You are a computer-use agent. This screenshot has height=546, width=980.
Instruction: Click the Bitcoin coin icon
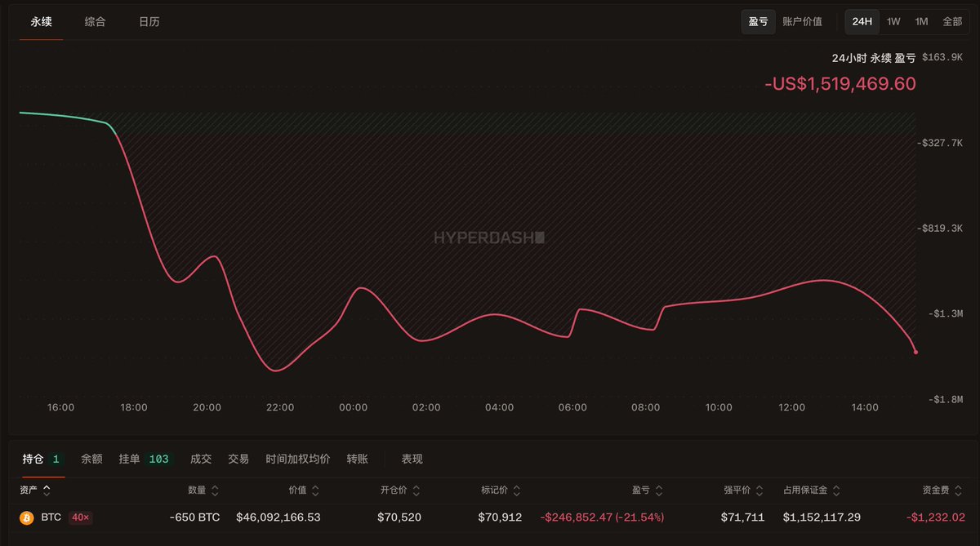(27, 517)
